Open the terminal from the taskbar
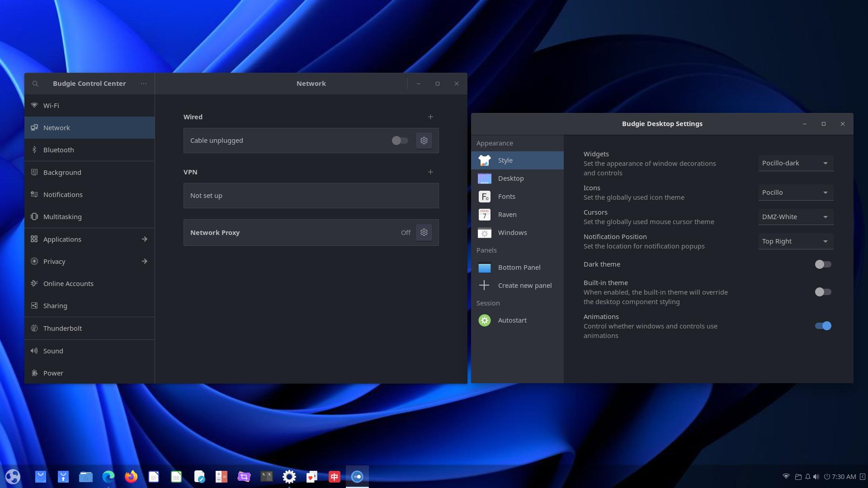 click(x=267, y=477)
